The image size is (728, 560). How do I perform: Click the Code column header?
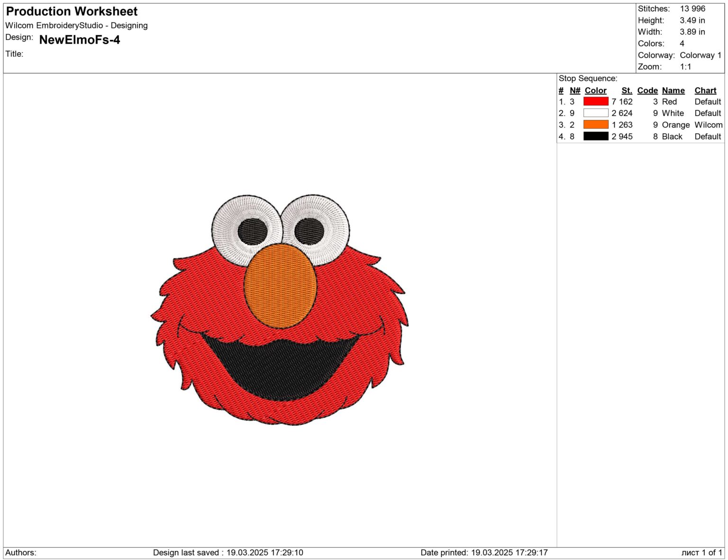point(647,90)
